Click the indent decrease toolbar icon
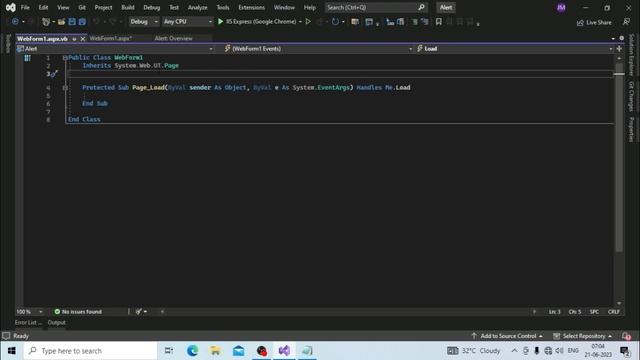This screenshot has width=640, height=360. 415,22
